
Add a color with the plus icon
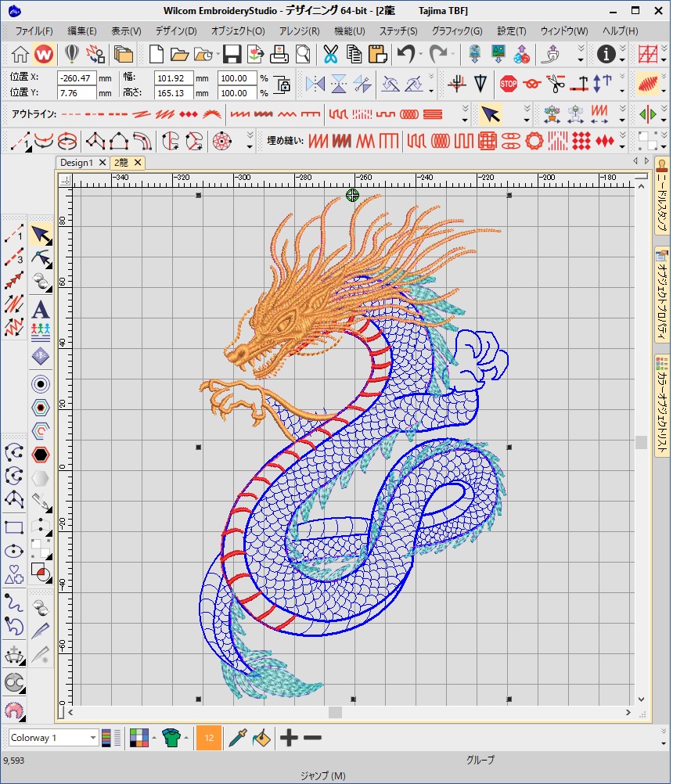point(289,738)
